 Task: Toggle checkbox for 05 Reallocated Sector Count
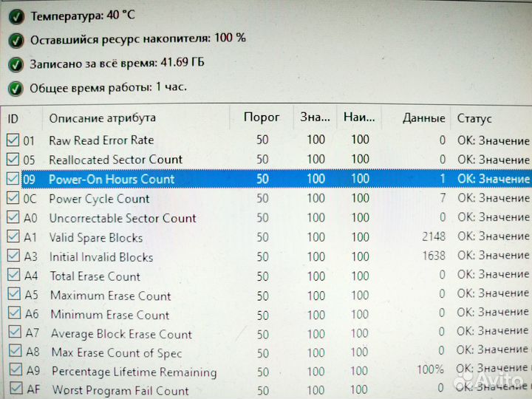[x=13, y=159]
